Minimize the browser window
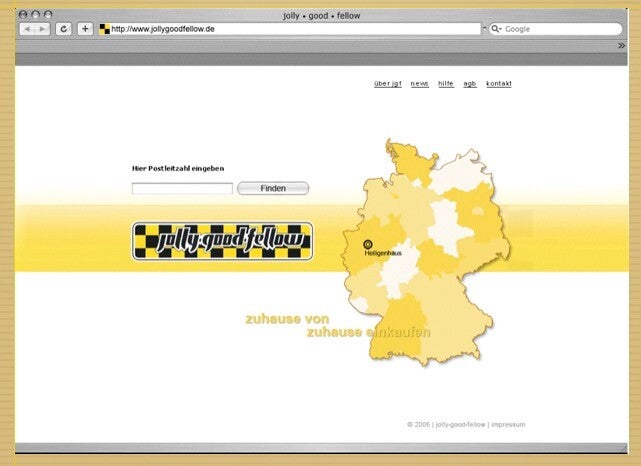Image resolution: width=641 pixels, height=466 pixels. 36,15
